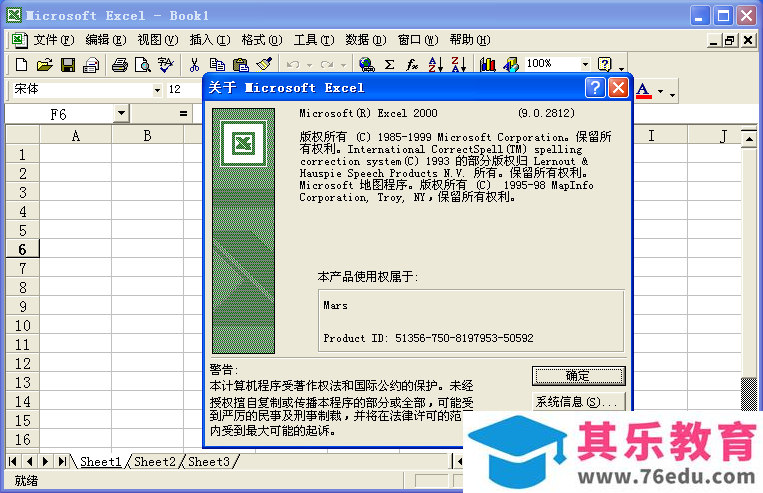Open the 编辑(E) menu
Viewport: 763px width, 493px height.
click(106, 40)
